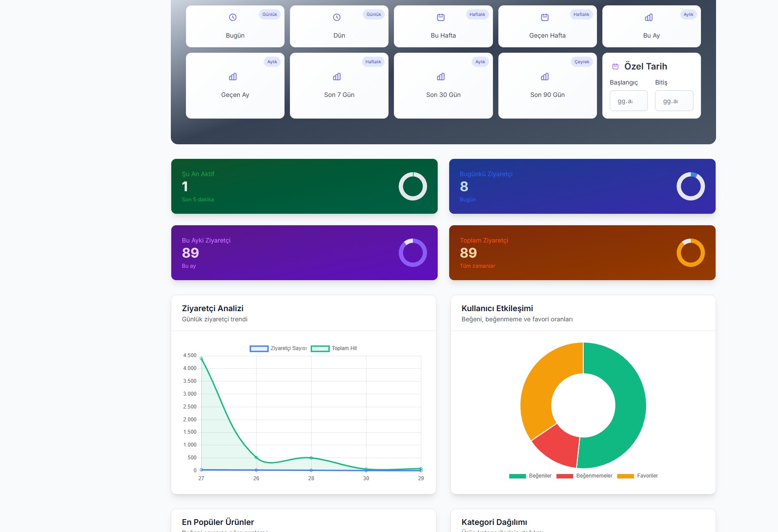Toggle Beğeniler legend on doughnut chart

[x=530, y=476]
